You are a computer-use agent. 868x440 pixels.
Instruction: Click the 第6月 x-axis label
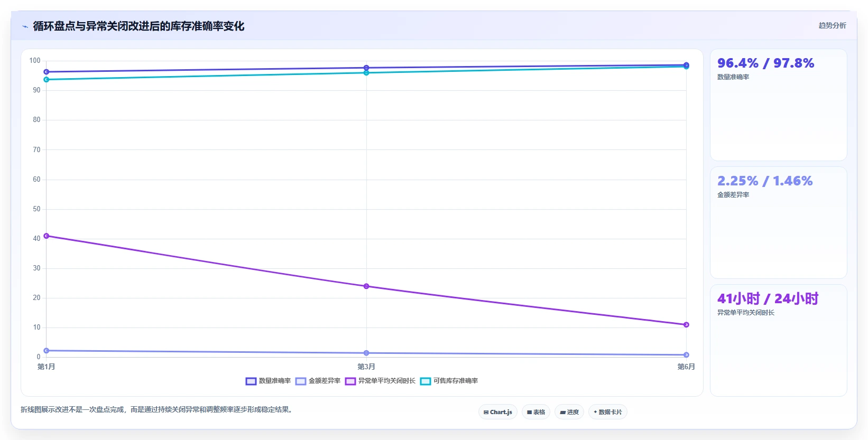(x=686, y=367)
